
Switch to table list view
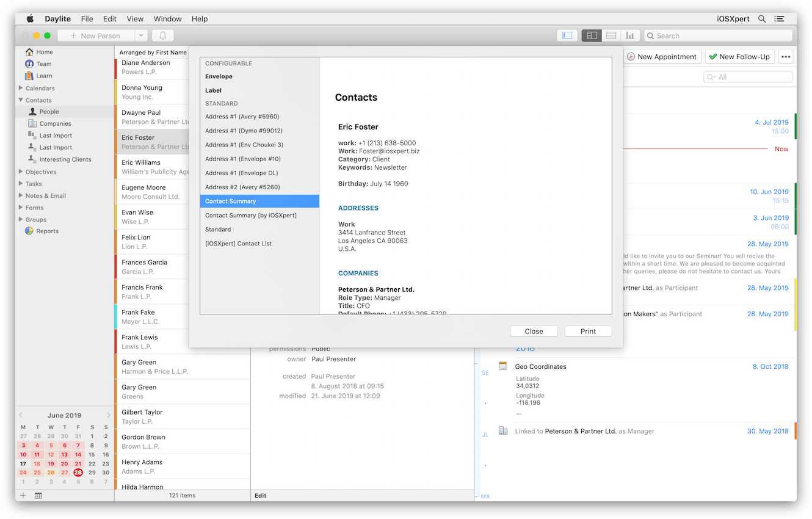pyautogui.click(x=611, y=35)
